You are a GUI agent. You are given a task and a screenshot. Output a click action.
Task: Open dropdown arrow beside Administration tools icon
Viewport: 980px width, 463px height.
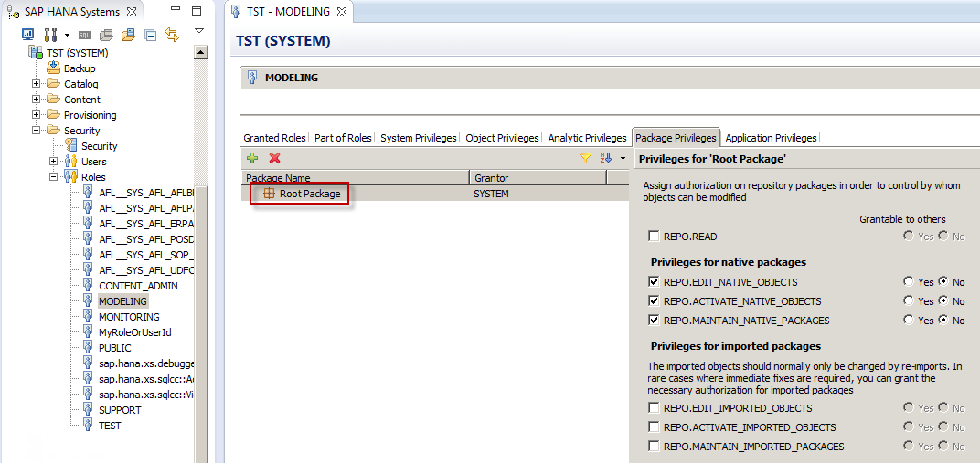pos(68,35)
